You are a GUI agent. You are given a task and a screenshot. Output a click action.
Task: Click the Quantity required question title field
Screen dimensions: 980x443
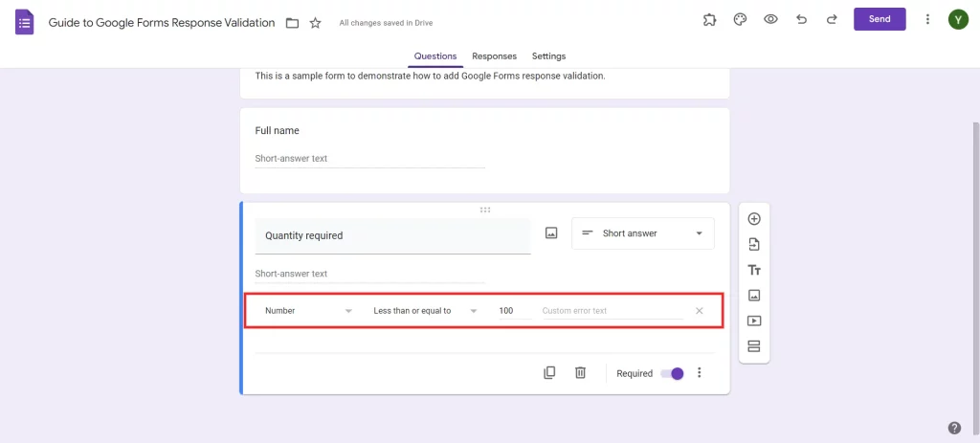[x=392, y=236]
